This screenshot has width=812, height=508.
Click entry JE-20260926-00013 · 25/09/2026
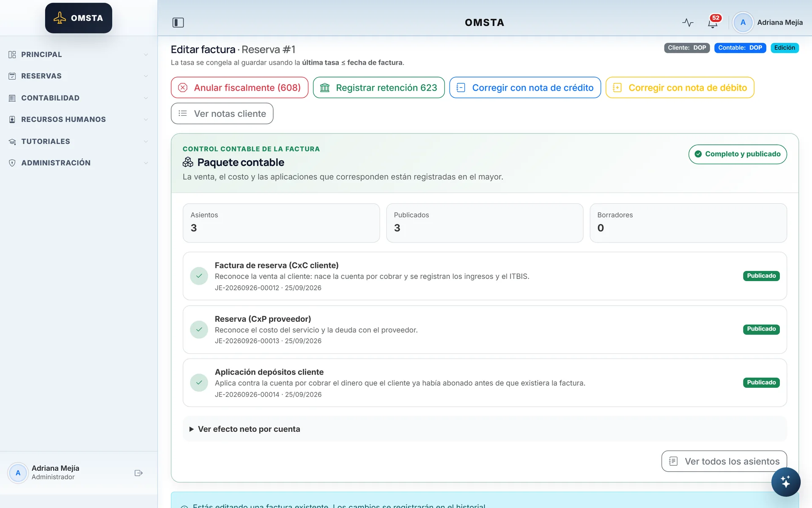click(x=268, y=341)
